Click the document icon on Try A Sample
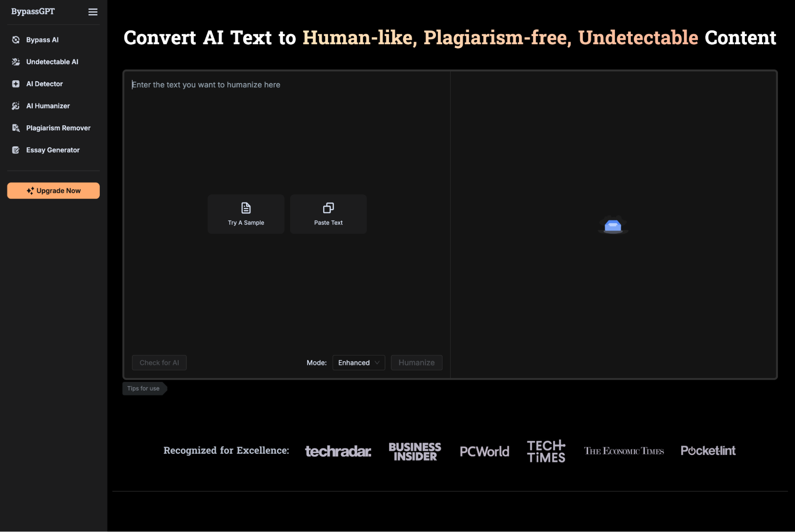The height and width of the screenshot is (532, 795). point(246,208)
